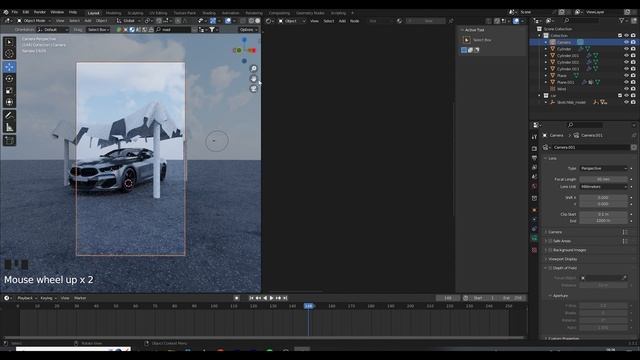Toggle the Background Images checkbox
640x360 pixels.
pyautogui.click(x=550, y=250)
